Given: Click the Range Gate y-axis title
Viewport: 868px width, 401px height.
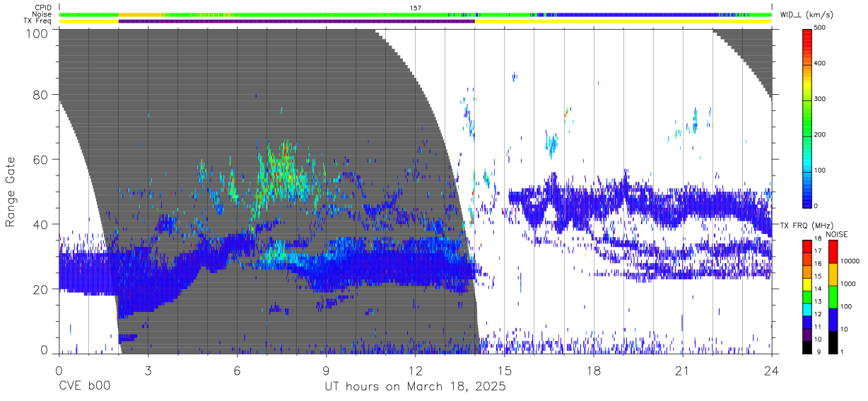Looking at the screenshot, I should (11, 192).
